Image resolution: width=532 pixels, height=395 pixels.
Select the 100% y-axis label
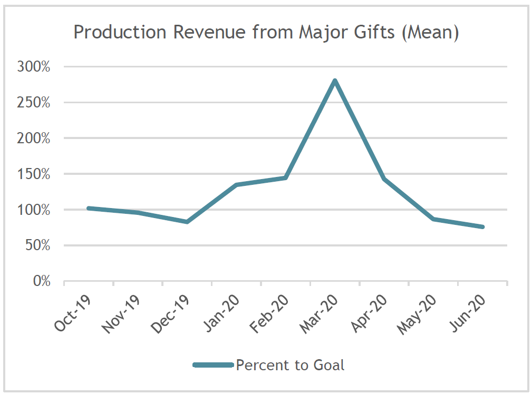[x=34, y=210]
